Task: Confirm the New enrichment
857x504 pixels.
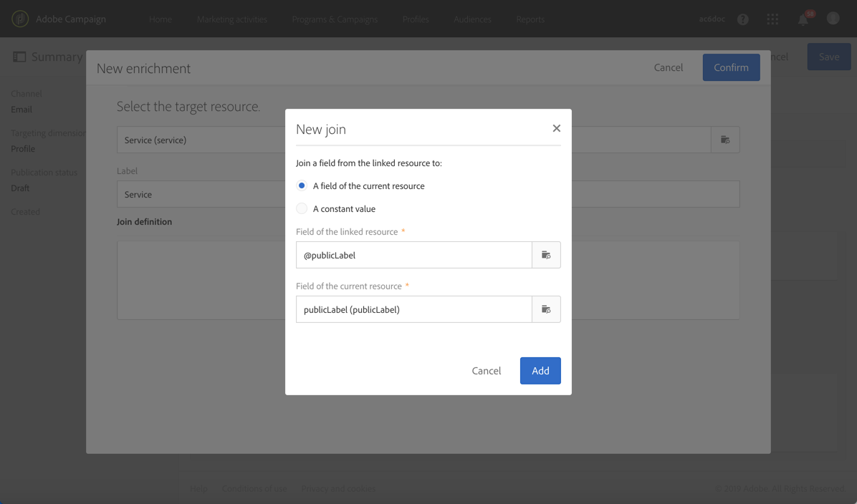Action: (732, 67)
